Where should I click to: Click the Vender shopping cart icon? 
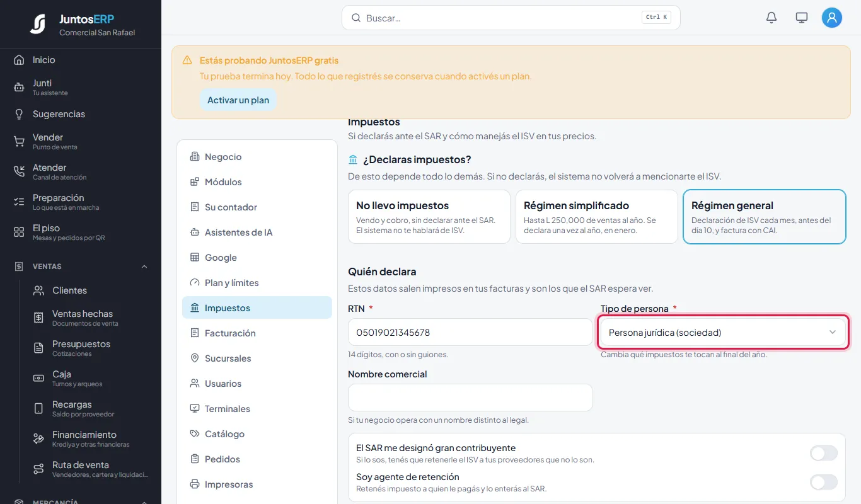[19, 142]
